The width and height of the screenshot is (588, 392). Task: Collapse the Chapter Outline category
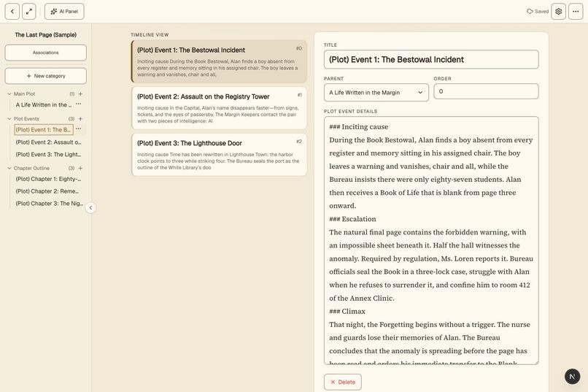point(9,168)
